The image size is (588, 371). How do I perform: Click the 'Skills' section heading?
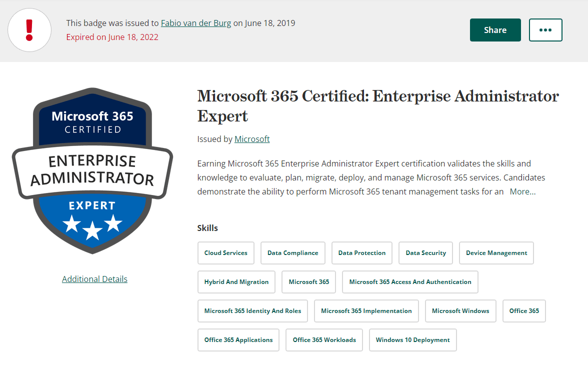207,228
